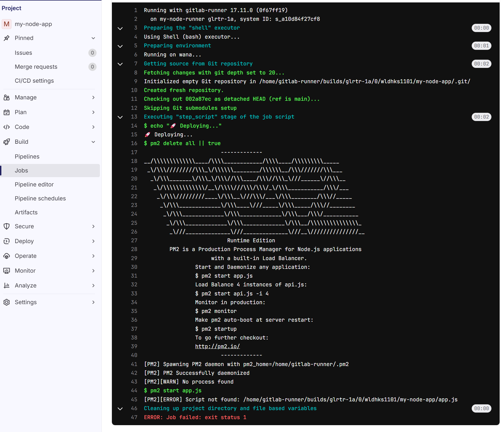Open Merge requests in sidebar
The height and width of the screenshot is (432, 504).
coord(50,67)
